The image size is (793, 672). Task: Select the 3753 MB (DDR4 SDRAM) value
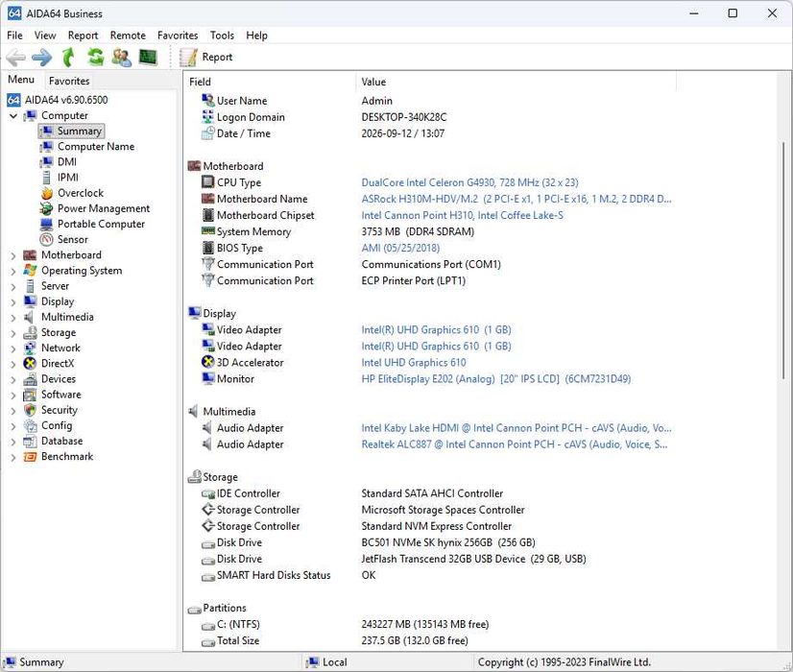click(x=418, y=231)
